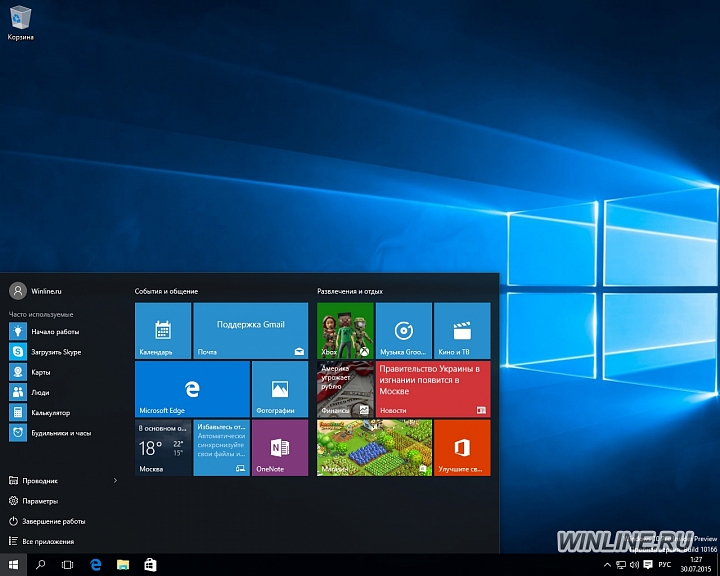Open the orange Office Улучшите св... tile
This screenshot has height=576, width=720.
[x=462, y=448]
